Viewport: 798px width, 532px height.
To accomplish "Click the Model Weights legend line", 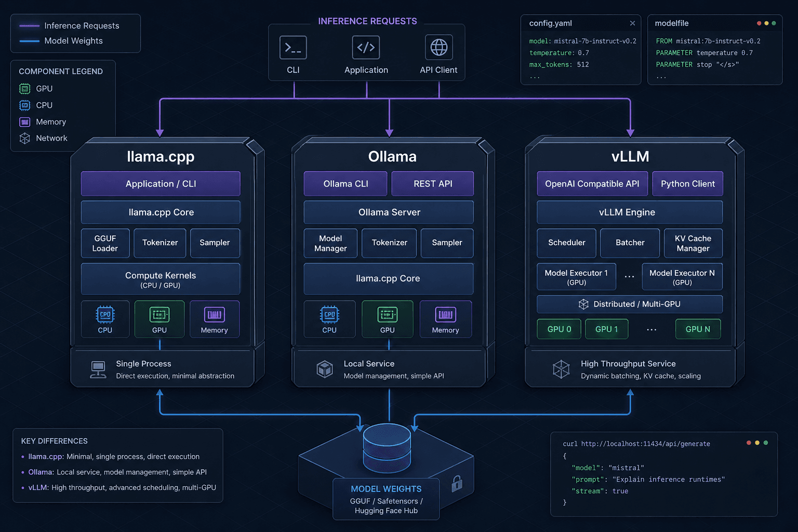I will pos(29,41).
